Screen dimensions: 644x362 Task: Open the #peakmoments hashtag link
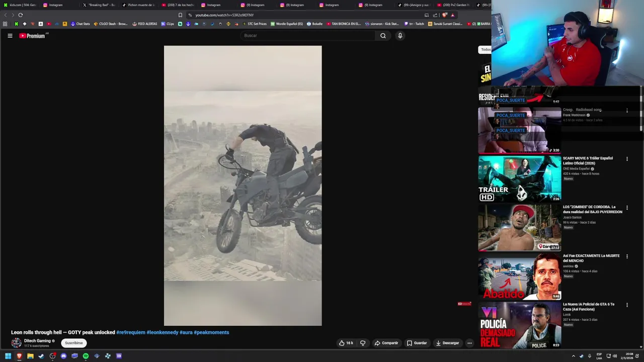[x=211, y=332]
